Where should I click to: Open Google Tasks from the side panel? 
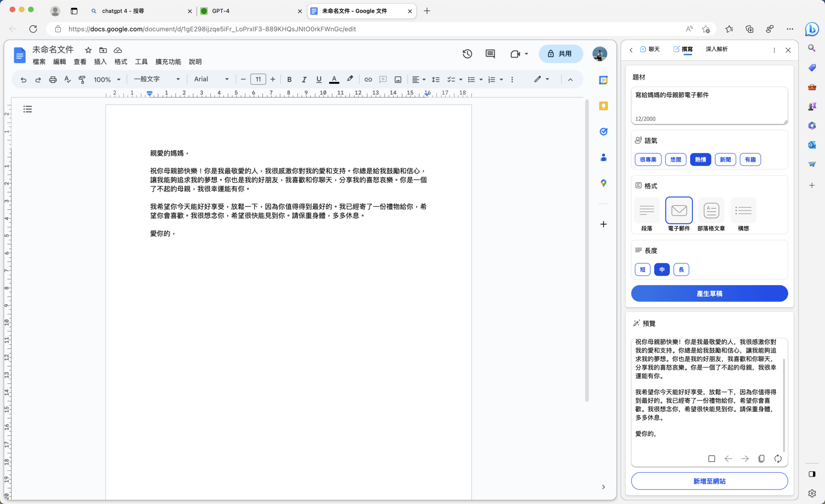coord(603,131)
